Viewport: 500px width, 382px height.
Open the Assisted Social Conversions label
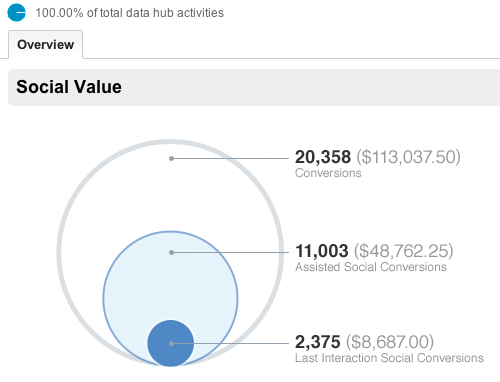click(x=371, y=267)
